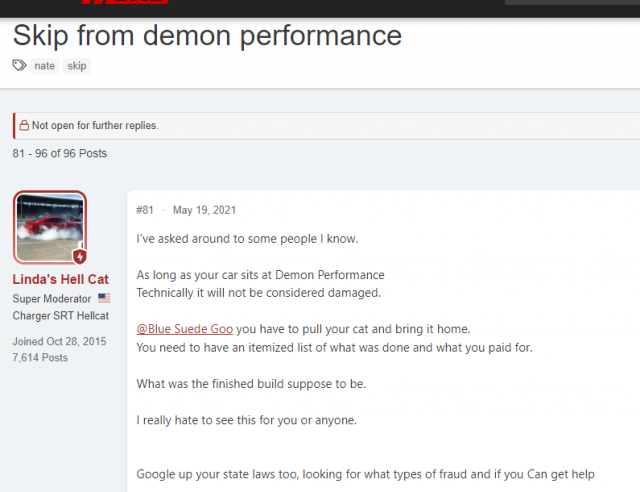
Task: Click the lock icon on closed notice
Action: coord(23,126)
